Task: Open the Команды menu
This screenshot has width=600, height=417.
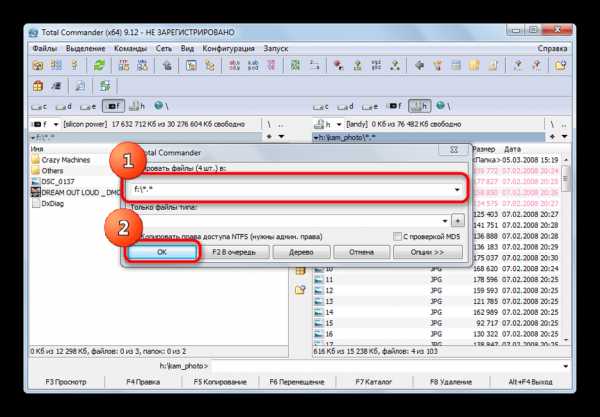Action: click(x=130, y=49)
